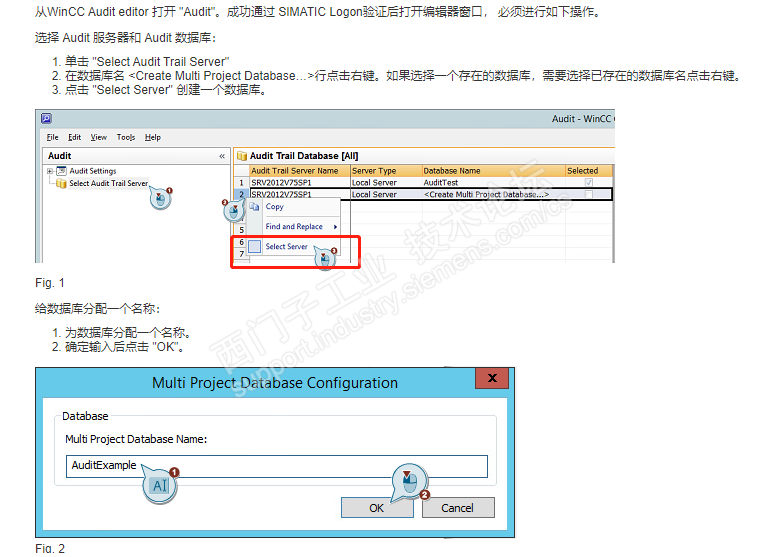Image resolution: width=783 pixels, height=557 pixels.
Task: Click the Multi Project Database Name field
Action: 277,466
